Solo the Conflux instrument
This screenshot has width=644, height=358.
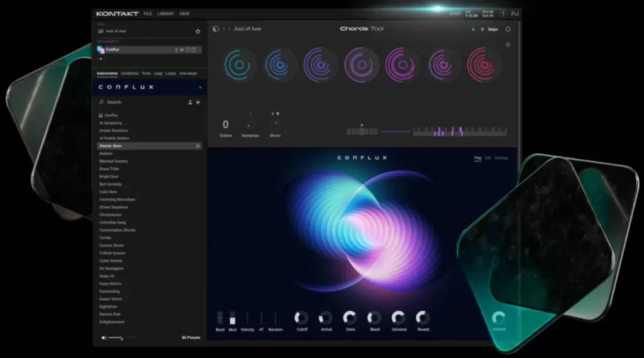click(x=177, y=50)
